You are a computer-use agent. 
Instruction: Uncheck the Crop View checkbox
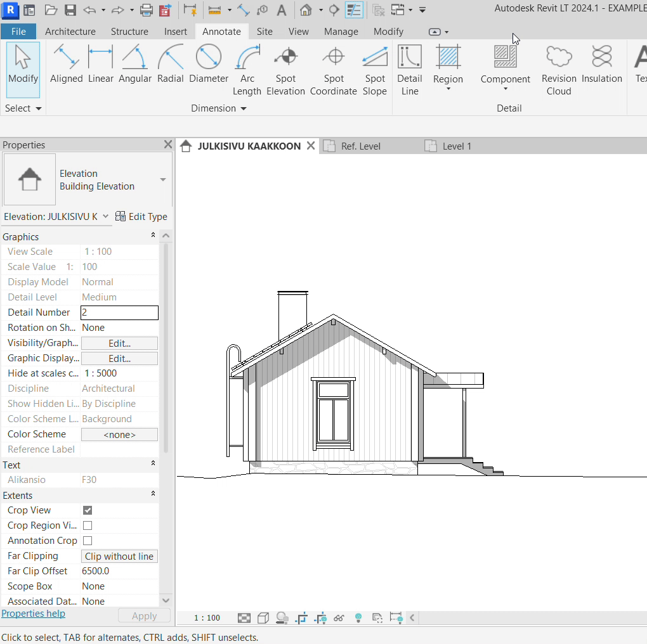click(x=88, y=510)
